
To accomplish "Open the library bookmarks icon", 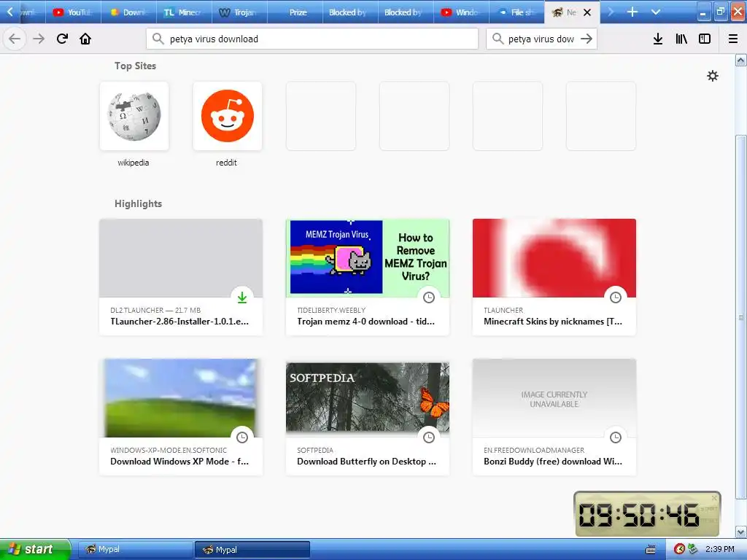I will pos(681,39).
